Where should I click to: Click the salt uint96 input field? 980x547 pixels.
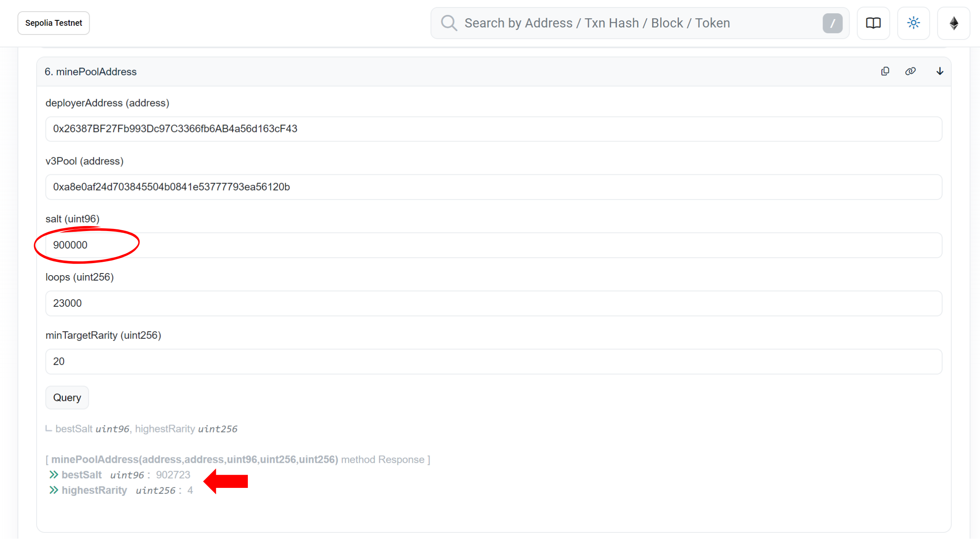[x=493, y=245]
